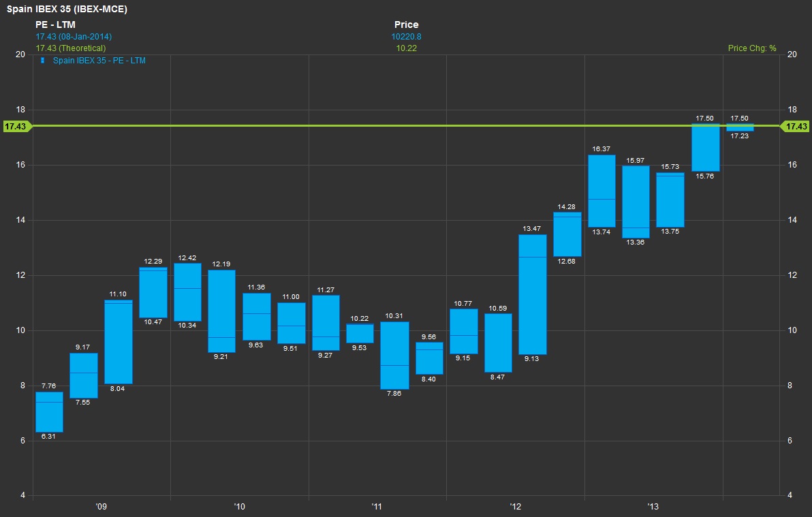812x517 pixels.
Task: Click the bar with high 10.31
Action: pos(394,356)
